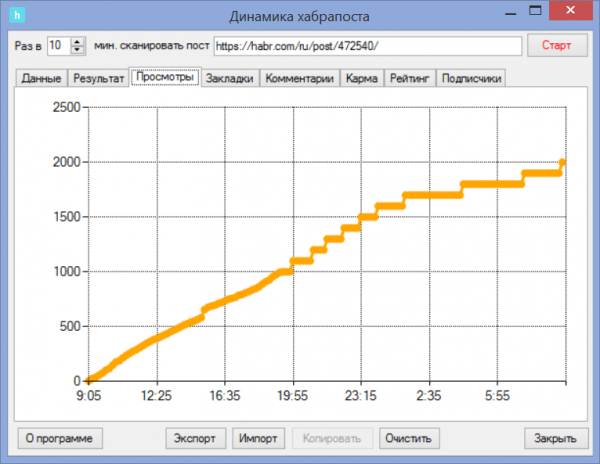Open the Результат tab
Viewport: 600px width, 464px height.
coord(99,78)
